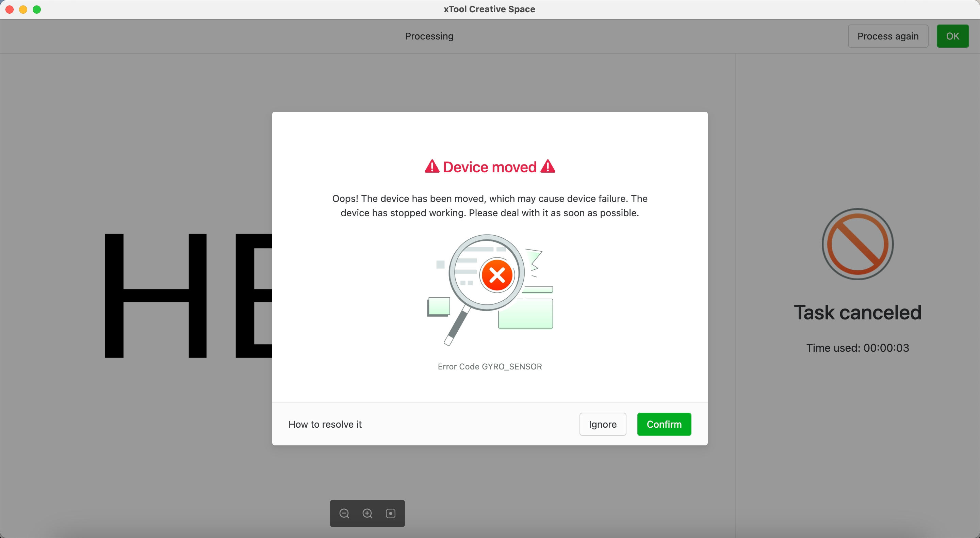Click the Task canceled prohibition icon
This screenshot has height=538, width=980.
pos(857,244)
